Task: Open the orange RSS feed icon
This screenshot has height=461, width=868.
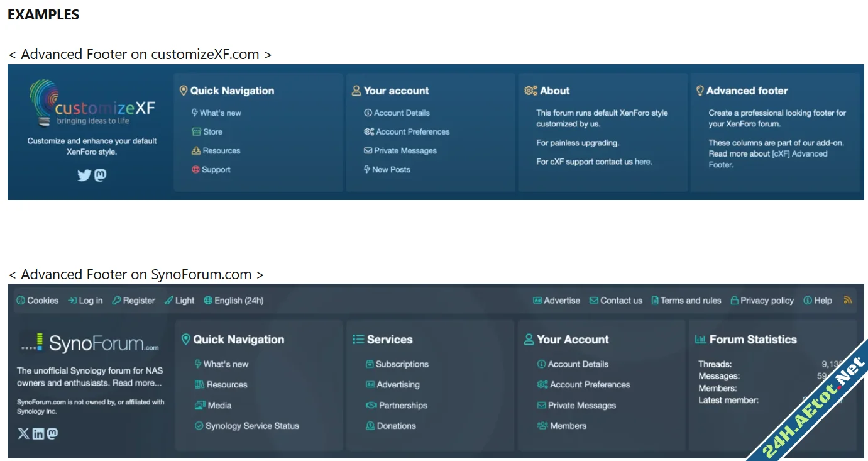Action: click(848, 301)
